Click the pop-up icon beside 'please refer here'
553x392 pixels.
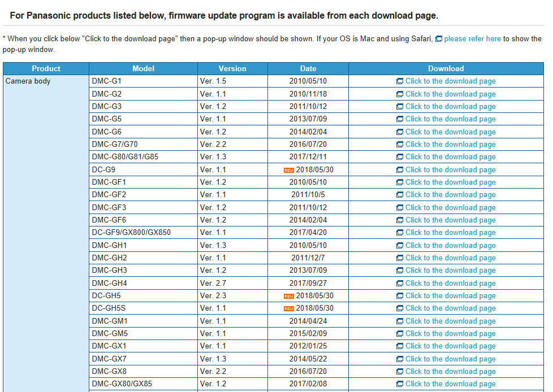point(439,39)
